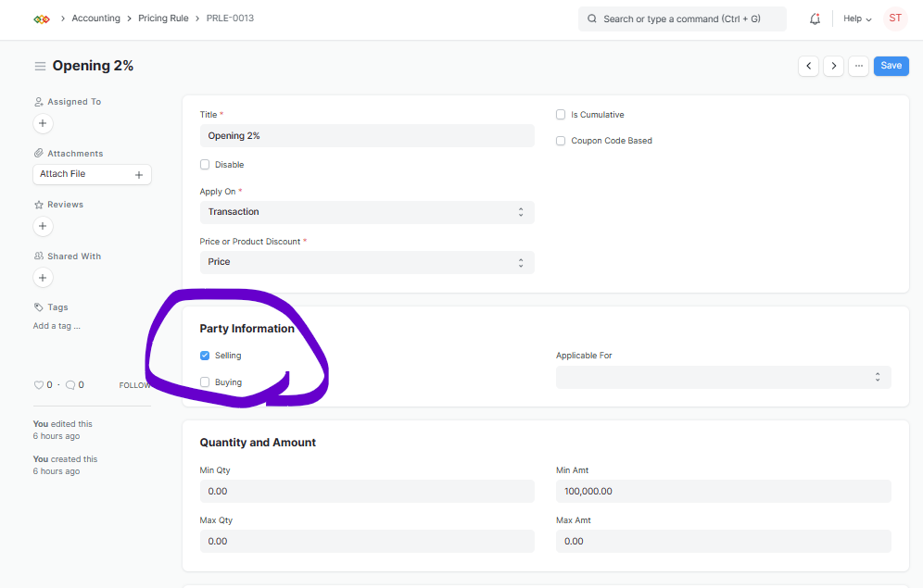Focus the search command bar
Viewport: 923px width, 588px height.
click(x=682, y=19)
